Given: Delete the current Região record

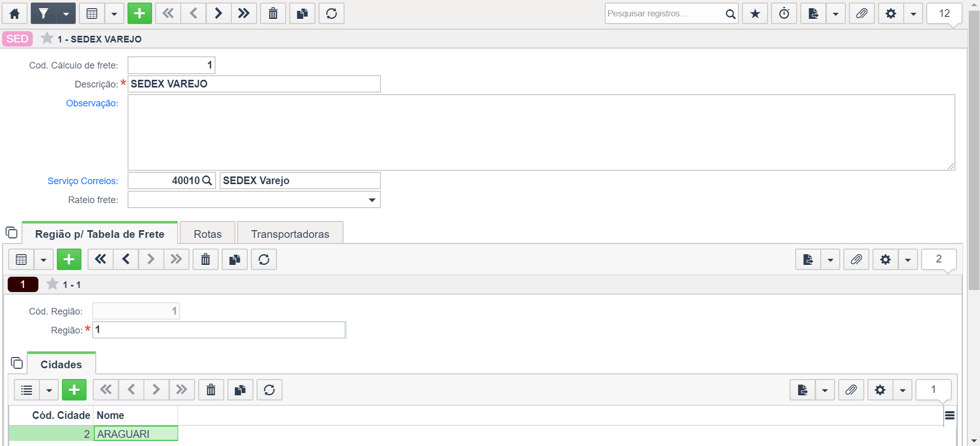Looking at the screenshot, I should point(206,259).
